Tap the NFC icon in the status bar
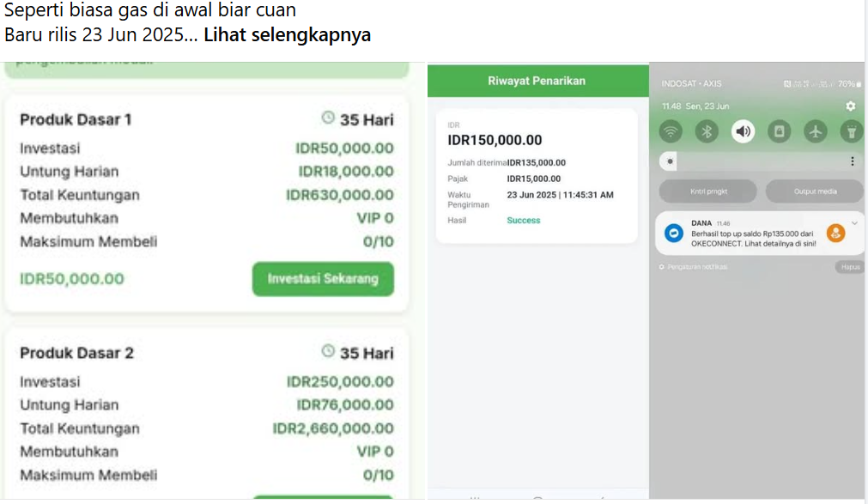 point(787,84)
